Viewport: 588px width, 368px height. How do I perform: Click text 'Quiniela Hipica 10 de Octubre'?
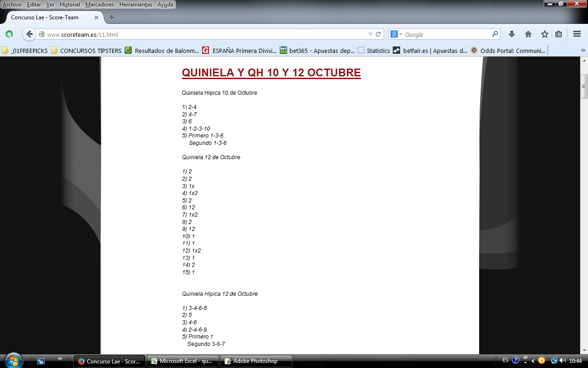220,93
